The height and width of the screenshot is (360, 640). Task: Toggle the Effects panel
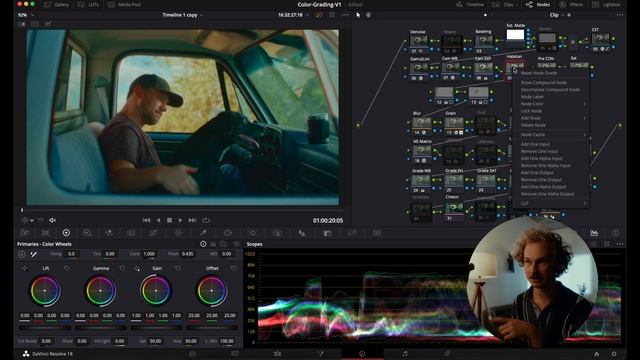(571, 4)
